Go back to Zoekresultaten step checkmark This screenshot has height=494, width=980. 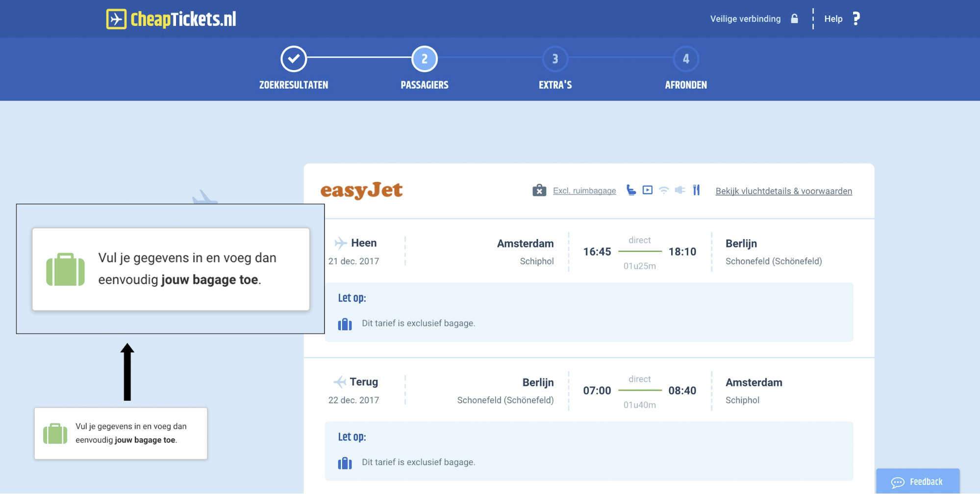click(294, 59)
